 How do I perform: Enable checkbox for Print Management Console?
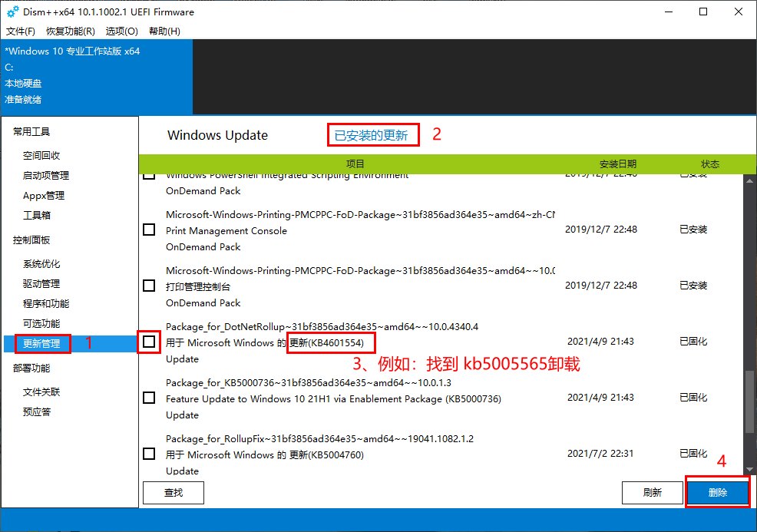coord(149,230)
